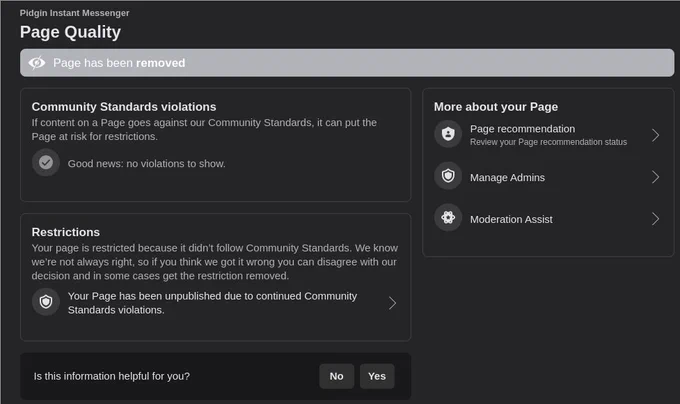Click the checkmark icon beside no violations
The width and height of the screenshot is (680, 404).
tap(46, 163)
